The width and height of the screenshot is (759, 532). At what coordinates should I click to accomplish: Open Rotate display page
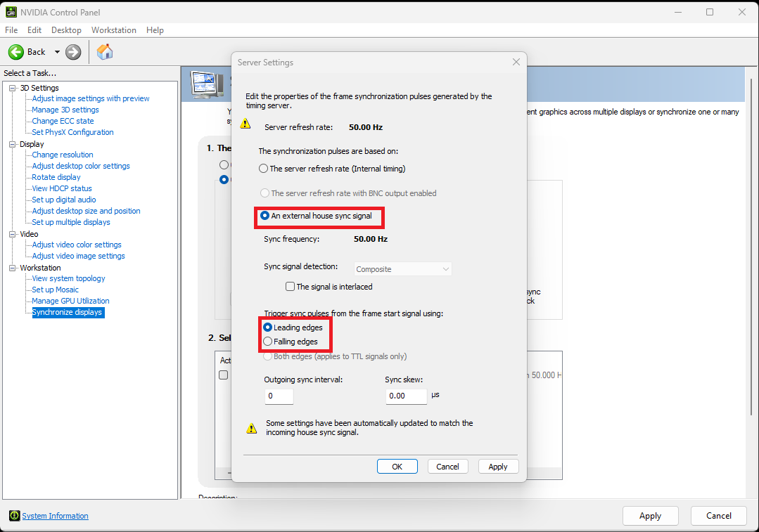pos(56,177)
